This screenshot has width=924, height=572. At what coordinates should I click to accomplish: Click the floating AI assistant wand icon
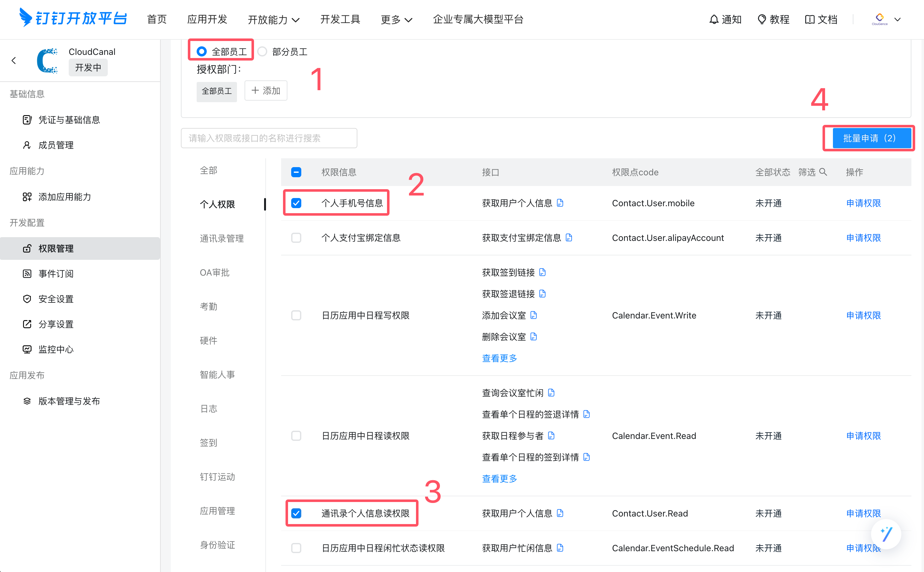[886, 534]
